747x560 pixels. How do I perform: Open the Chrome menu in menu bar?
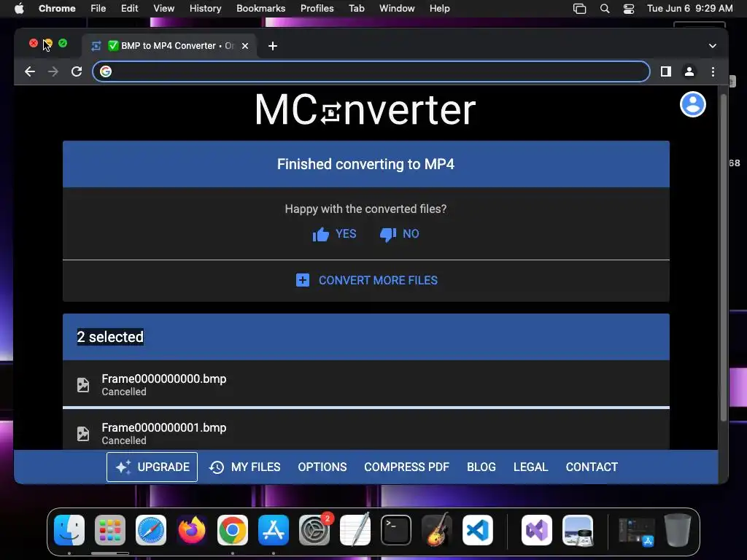(x=57, y=9)
